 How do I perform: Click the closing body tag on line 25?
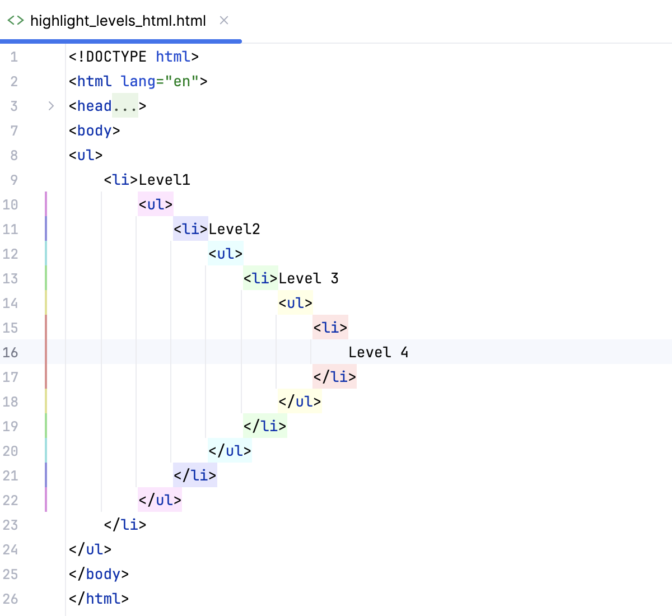point(99,574)
